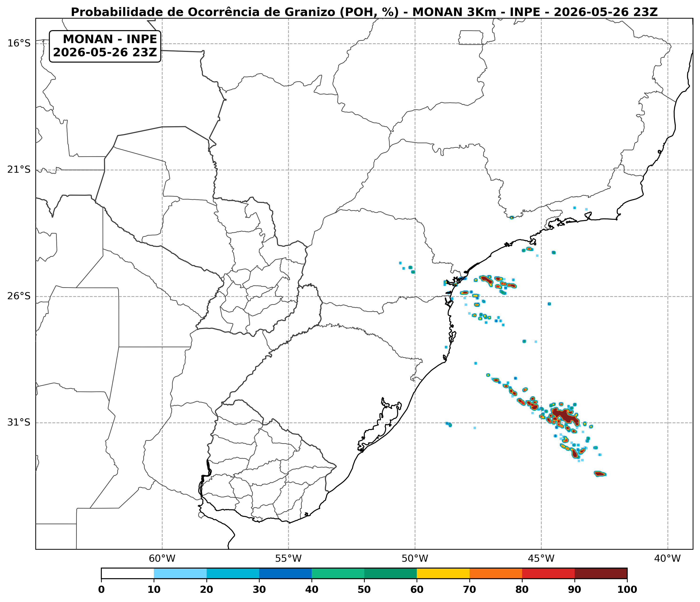Click the MONAN - INPE date label box
Screen dimensions: 700x602
(x=105, y=46)
